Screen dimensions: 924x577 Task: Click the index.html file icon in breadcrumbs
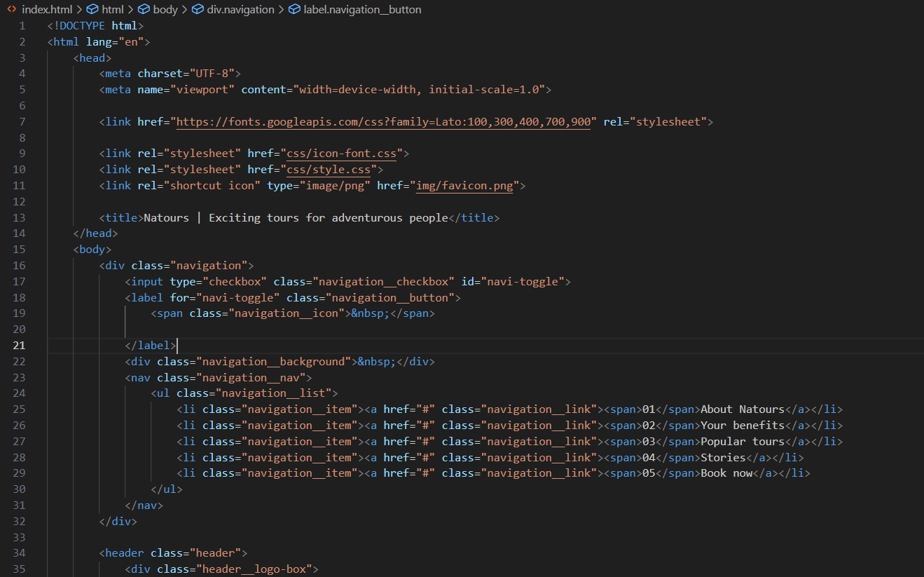(x=12, y=10)
